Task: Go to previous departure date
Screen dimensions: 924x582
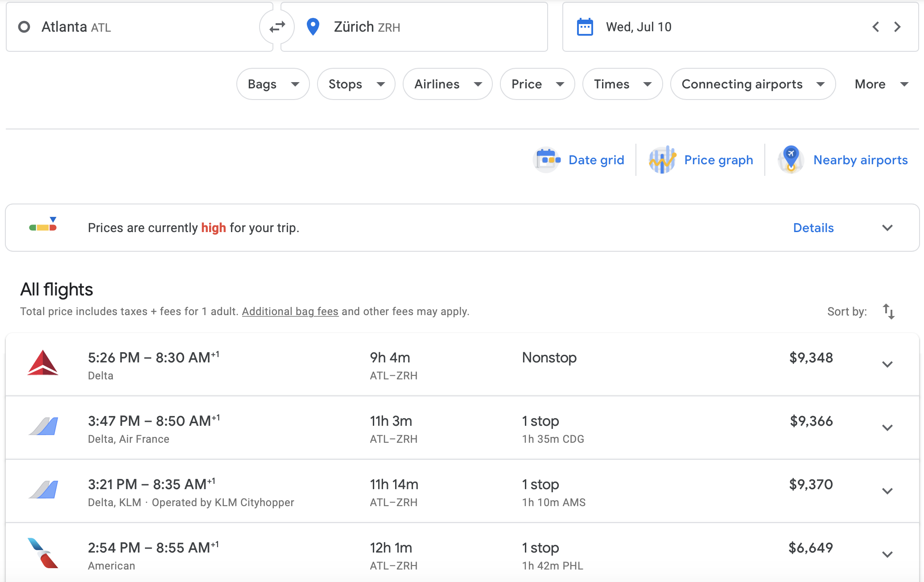Action: tap(875, 27)
